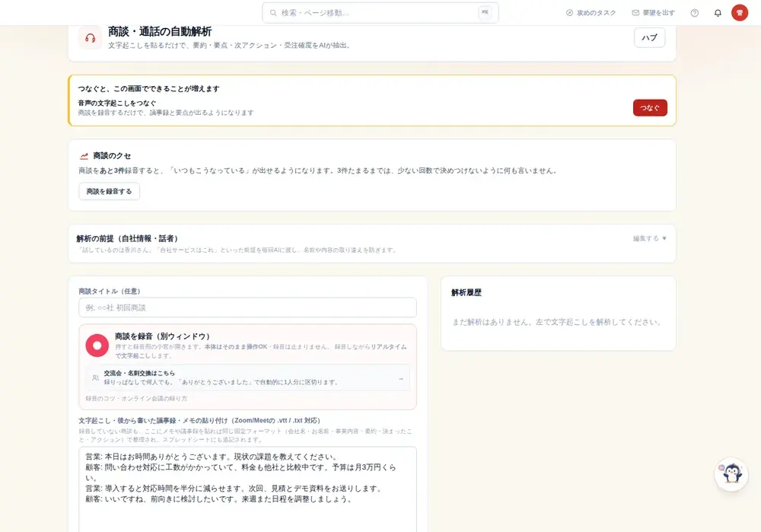761x532 pixels.
Task: Click the 解析履歴 panel heading
Action: (x=466, y=293)
